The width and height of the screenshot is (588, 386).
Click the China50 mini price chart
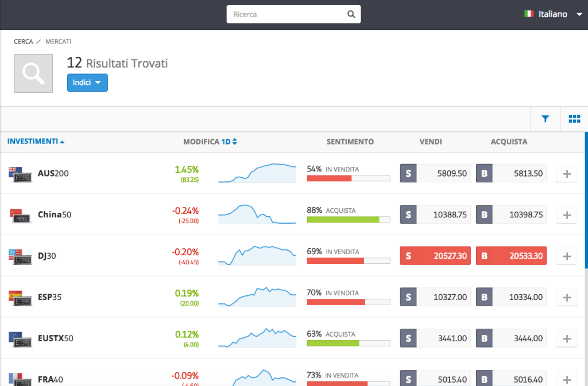point(257,214)
